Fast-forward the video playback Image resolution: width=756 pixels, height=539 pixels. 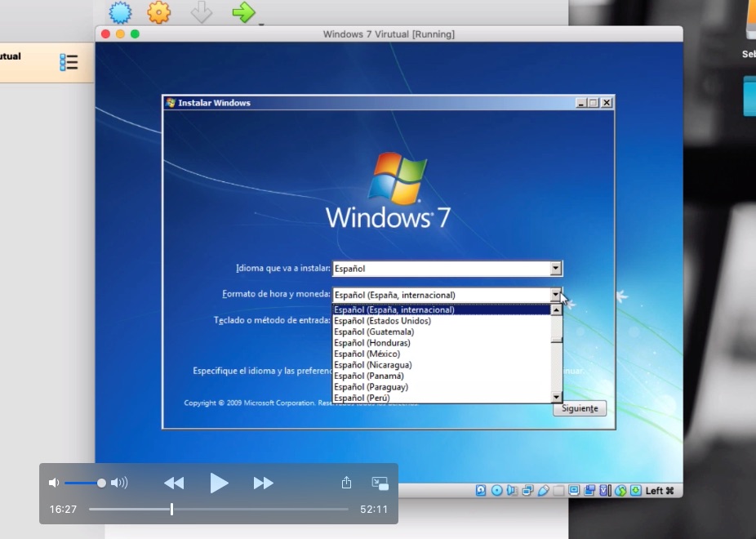point(263,483)
